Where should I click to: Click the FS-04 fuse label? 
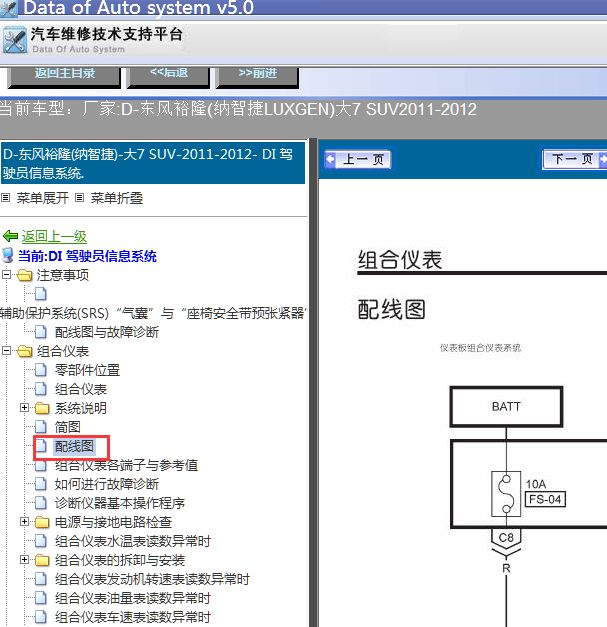coord(545,499)
